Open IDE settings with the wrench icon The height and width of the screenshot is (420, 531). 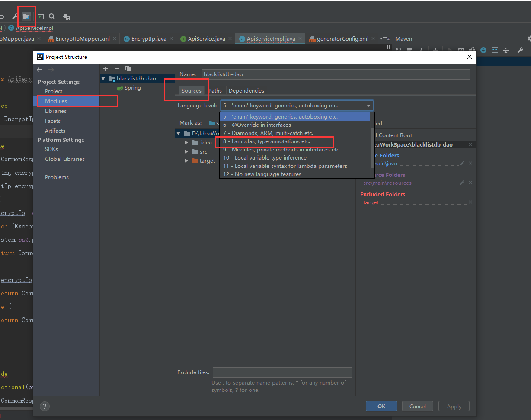(15, 16)
